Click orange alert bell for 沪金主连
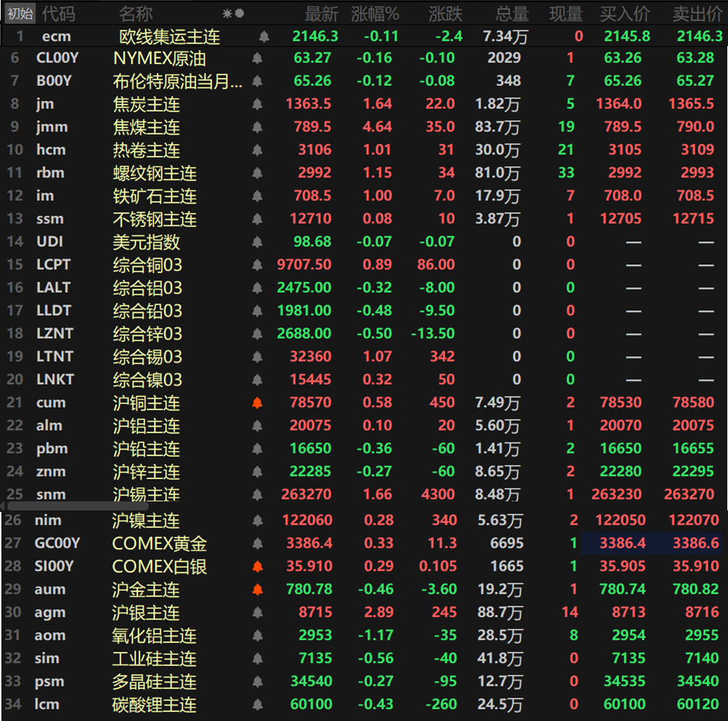Screen dimensions: 728x721 pos(258,590)
